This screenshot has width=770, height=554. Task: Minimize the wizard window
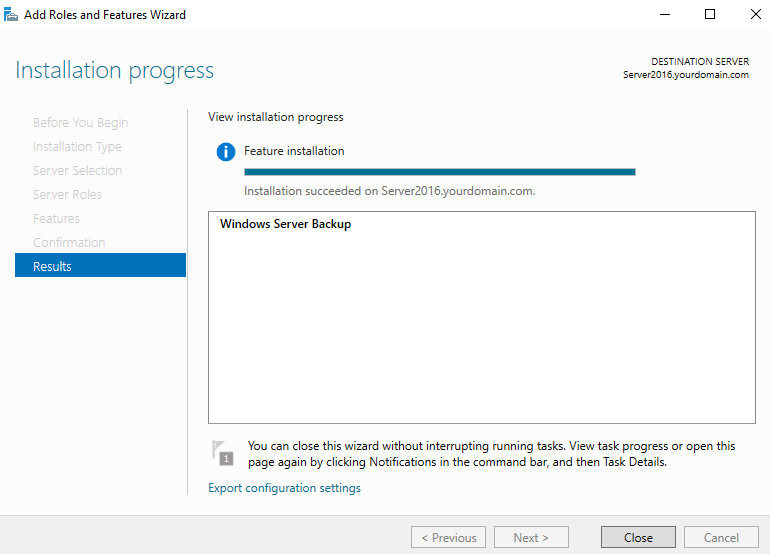[x=665, y=14]
